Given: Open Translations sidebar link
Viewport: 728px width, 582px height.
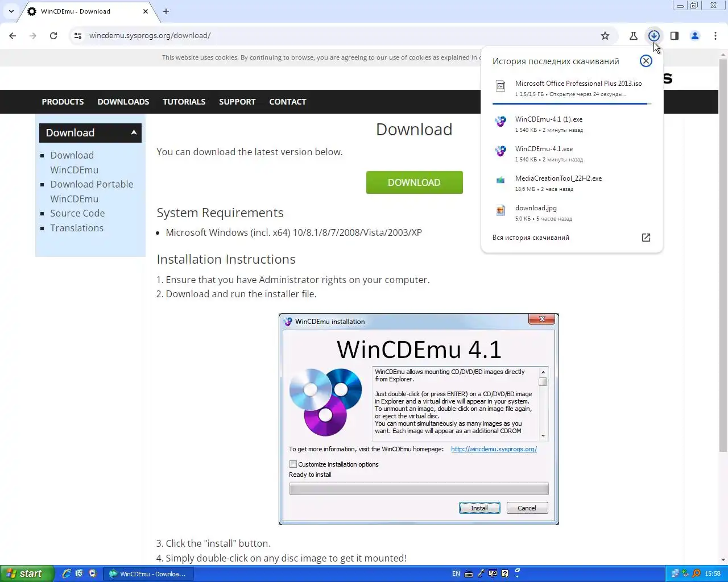Looking at the screenshot, I should pos(77,228).
